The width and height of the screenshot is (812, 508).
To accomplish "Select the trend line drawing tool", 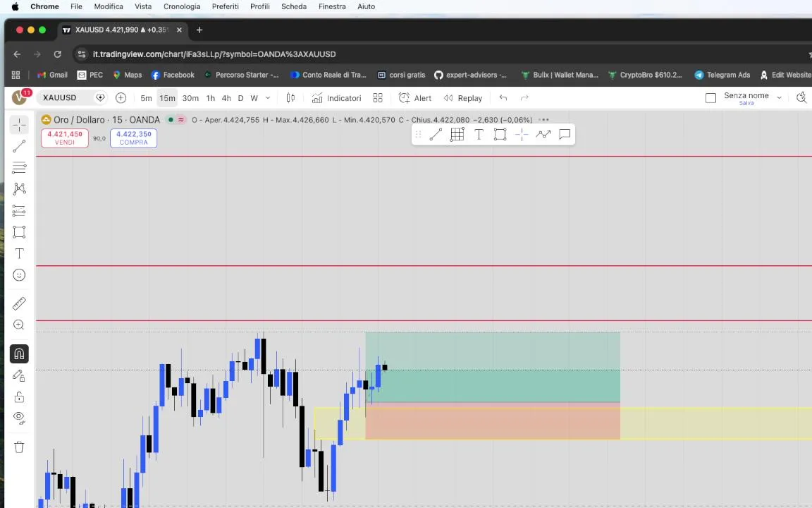I will (x=19, y=147).
